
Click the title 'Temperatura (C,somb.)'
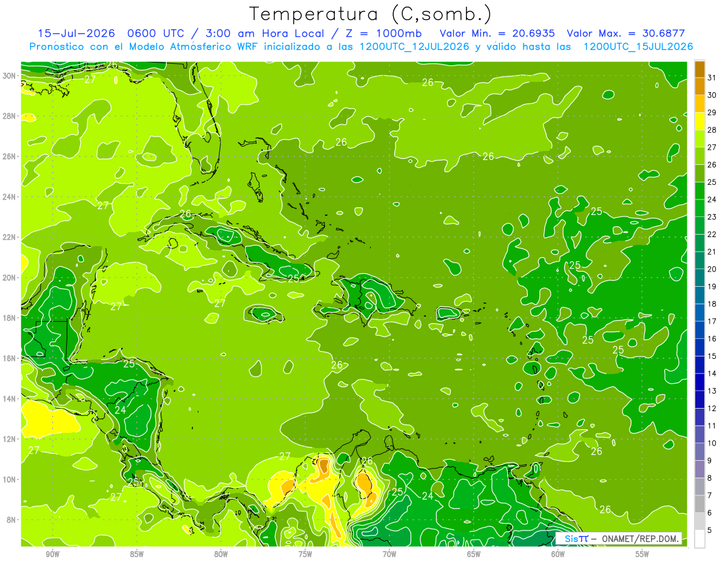tap(371, 14)
